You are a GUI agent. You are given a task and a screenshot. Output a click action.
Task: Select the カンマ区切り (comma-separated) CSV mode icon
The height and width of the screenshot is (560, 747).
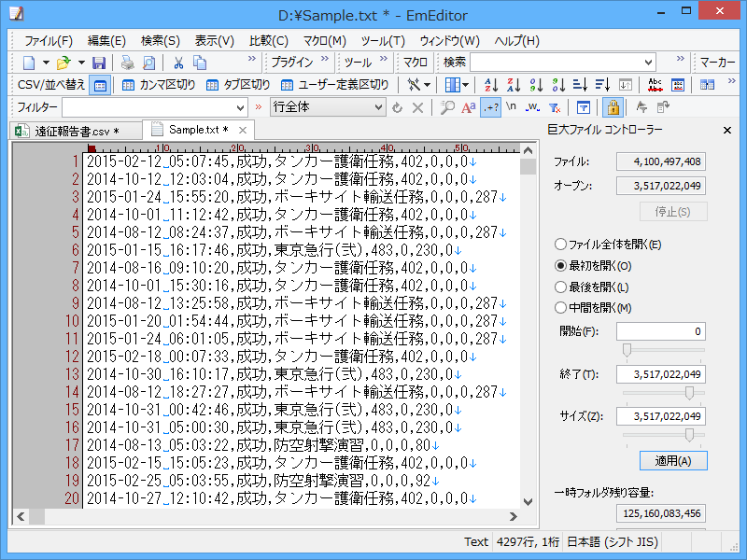(127, 85)
